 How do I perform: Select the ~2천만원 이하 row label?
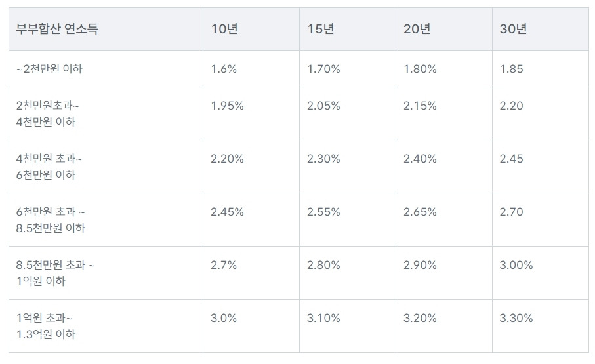coord(49,69)
